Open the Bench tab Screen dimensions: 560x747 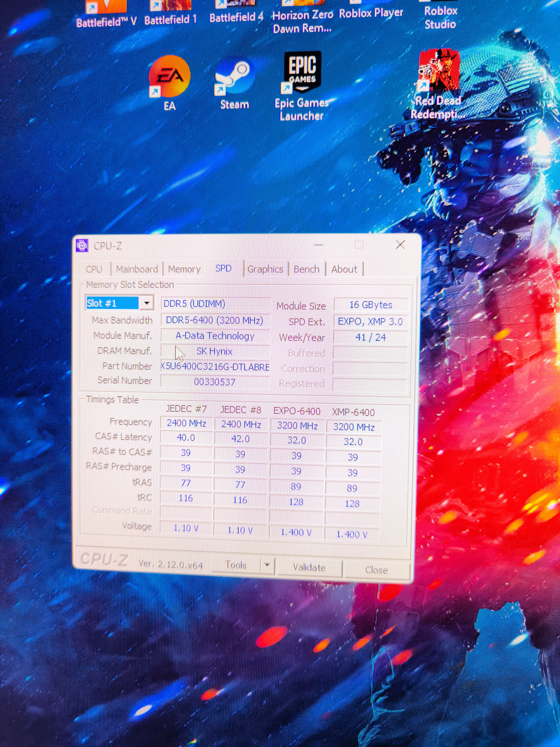pyautogui.click(x=306, y=269)
